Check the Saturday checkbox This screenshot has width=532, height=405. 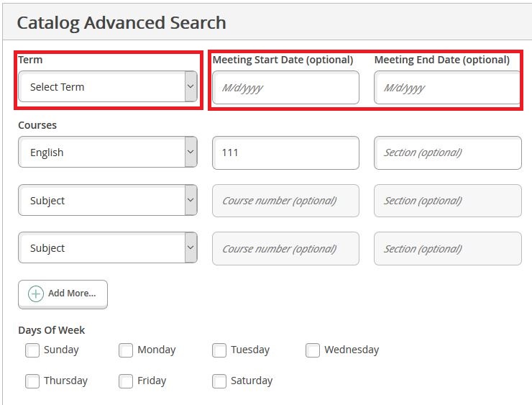tap(219, 381)
